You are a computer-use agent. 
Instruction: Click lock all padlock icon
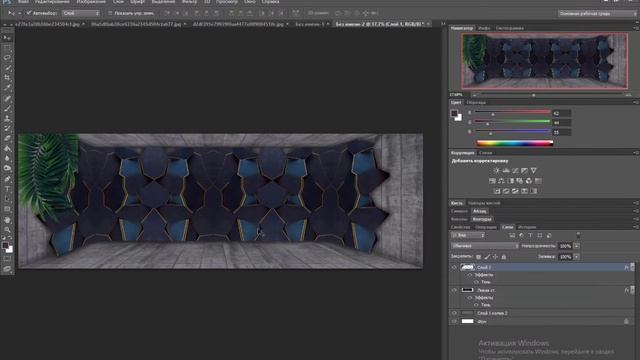click(x=504, y=257)
